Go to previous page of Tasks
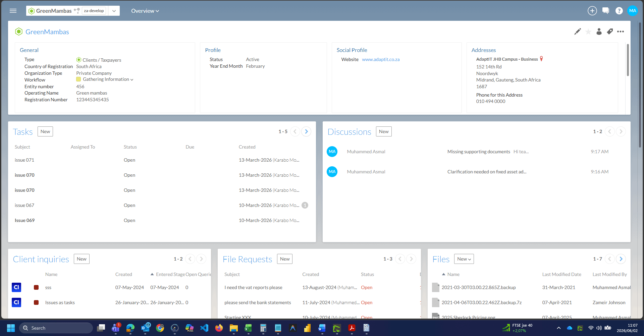 click(x=295, y=131)
